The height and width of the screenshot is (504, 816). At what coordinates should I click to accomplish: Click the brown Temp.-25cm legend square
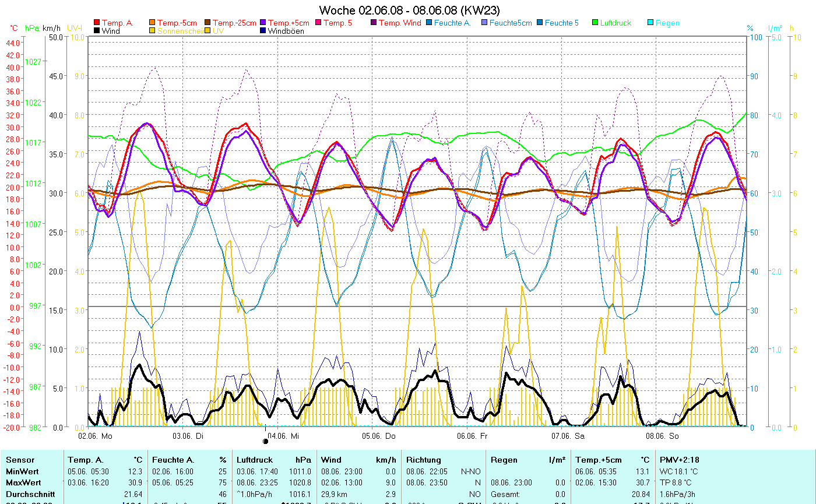(207, 23)
